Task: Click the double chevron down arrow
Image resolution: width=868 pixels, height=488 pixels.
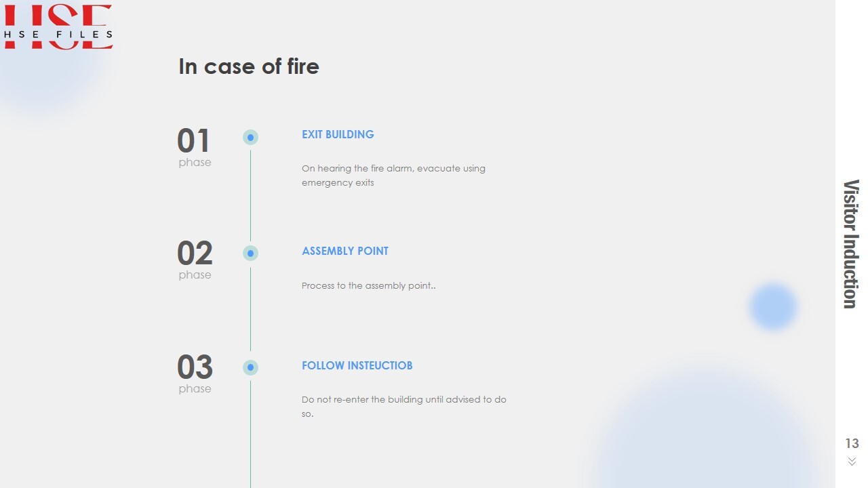Action: pos(852,462)
